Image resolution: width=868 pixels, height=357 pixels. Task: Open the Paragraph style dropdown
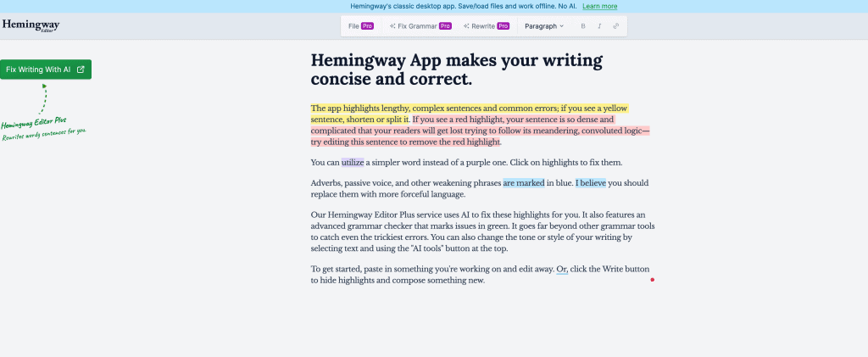tap(544, 26)
